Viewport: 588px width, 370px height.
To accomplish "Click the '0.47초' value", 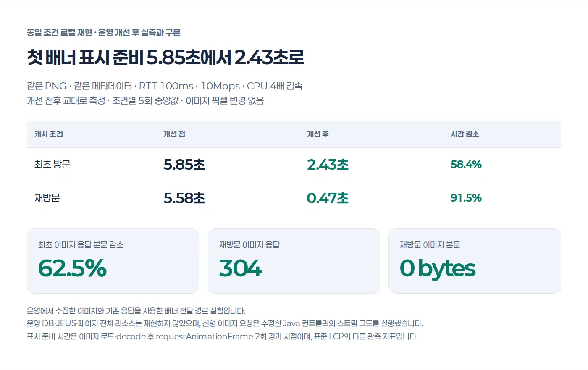I will click(x=328, y=198).
